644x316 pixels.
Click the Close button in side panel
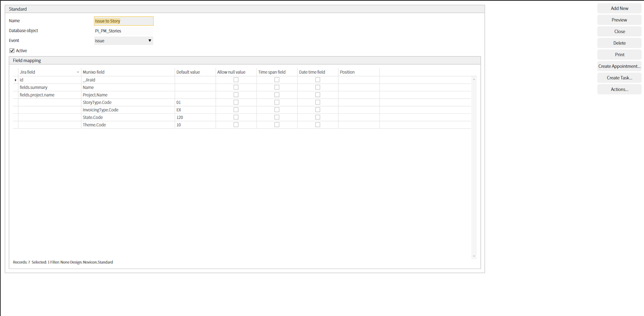click(x=619, y=32)
